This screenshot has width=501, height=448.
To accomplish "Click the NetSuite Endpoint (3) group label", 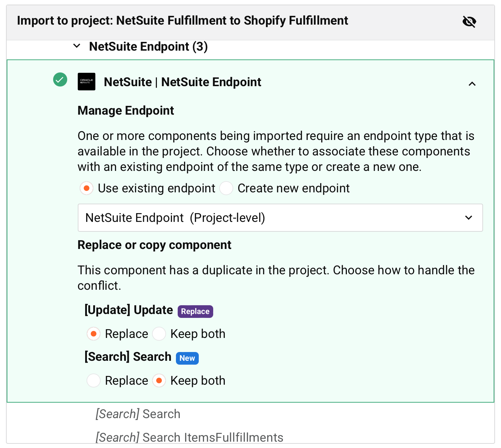I will pos(148,46).
